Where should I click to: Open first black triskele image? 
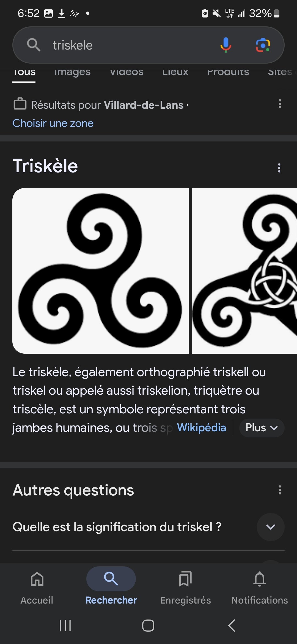coord(100,271)
